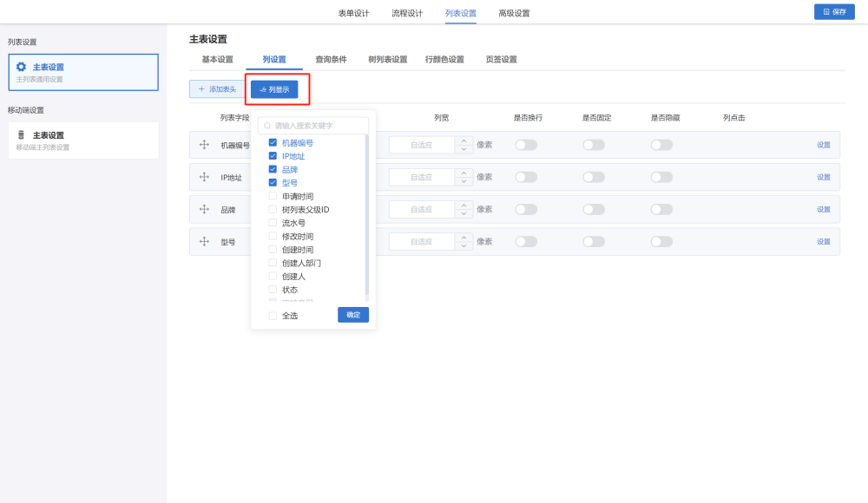
Task: Click the gear icon in 主表设置 panel
Action: (x=22, y=67)
